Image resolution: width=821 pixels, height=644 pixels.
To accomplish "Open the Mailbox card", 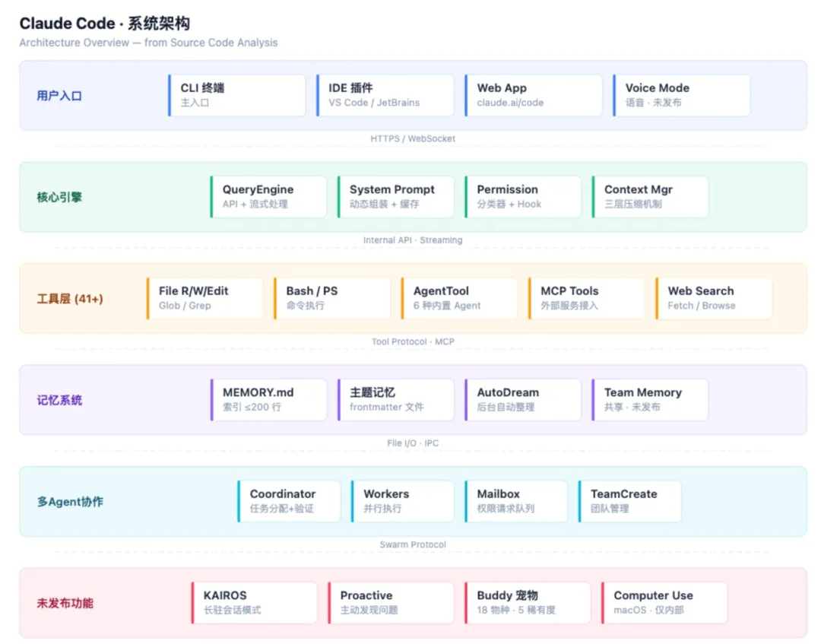I will (516, 502).
